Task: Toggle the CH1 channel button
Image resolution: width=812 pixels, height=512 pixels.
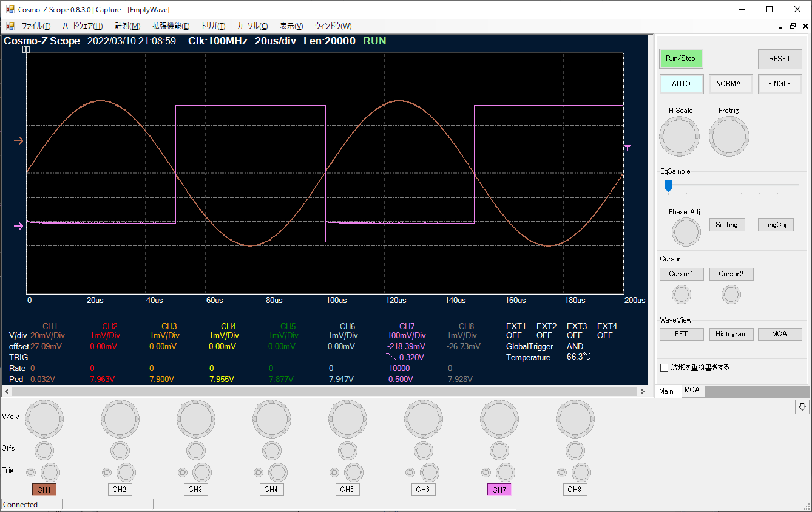Action: pyautogui.click(x=44, y=490)
